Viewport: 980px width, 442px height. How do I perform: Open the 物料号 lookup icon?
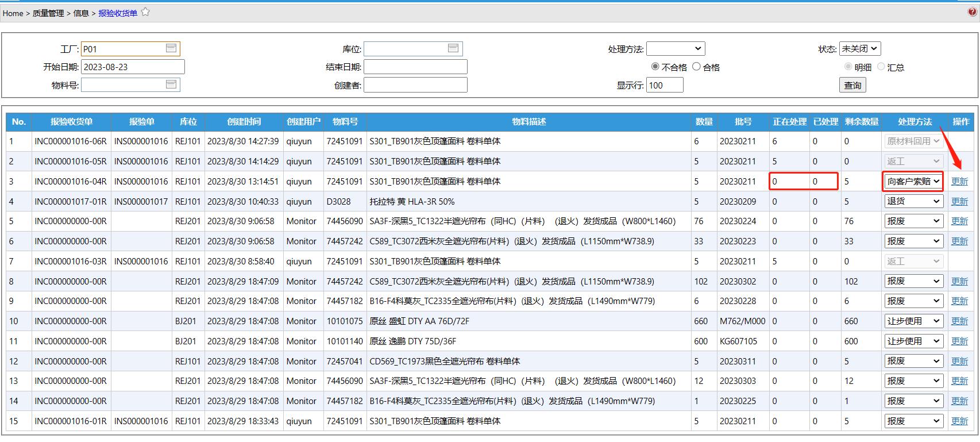(x=171, y=84)
